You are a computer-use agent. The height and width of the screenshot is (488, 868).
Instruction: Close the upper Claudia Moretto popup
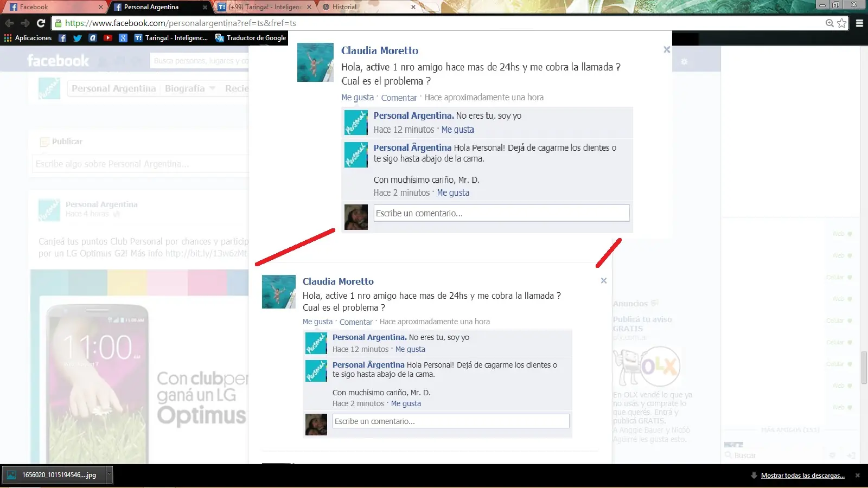[667, 49]
